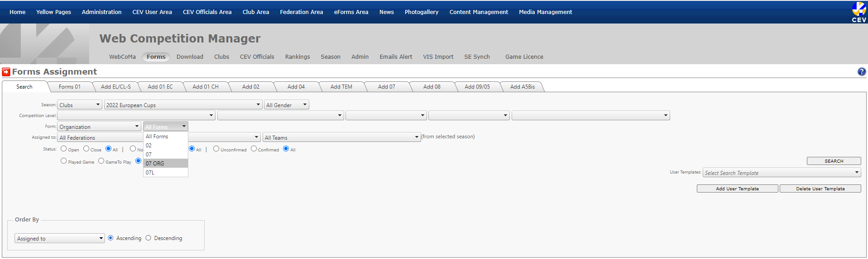868x259 pixels.
Task: Open the Federation Area top menu
Action: pyautogui.click(x=302, y=12)
